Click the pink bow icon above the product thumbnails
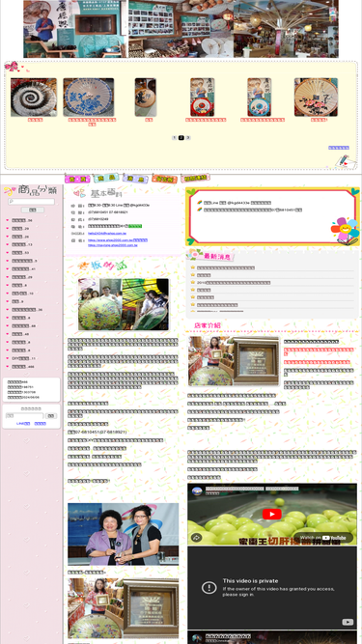The image size is (362, 644). pyautogui.click(x=12, y=66)
